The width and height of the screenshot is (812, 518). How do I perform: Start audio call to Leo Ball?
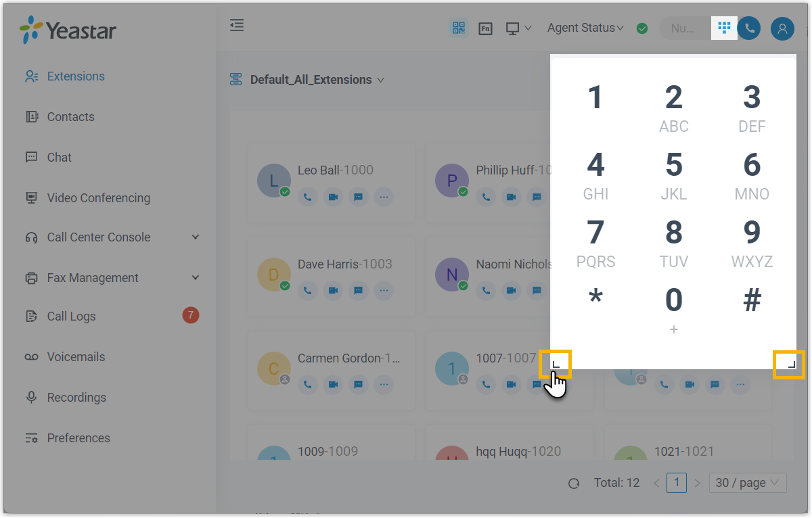coord(308,197)
